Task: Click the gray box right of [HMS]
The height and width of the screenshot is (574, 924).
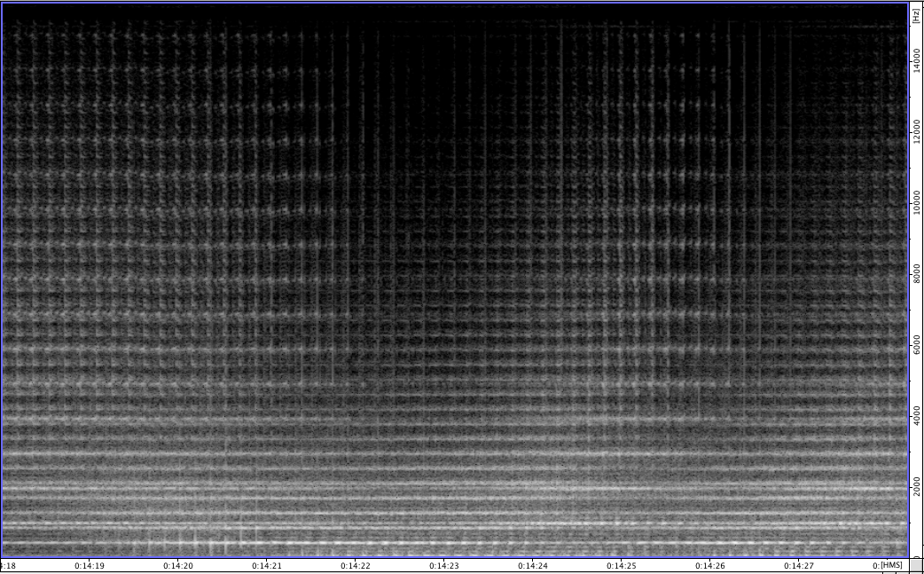Action: coord(916,565)
